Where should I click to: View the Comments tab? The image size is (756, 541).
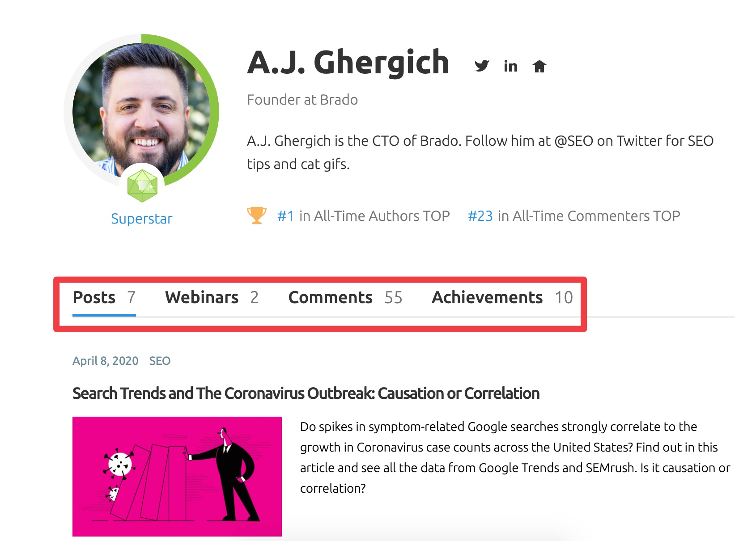[x=345, y=298]
